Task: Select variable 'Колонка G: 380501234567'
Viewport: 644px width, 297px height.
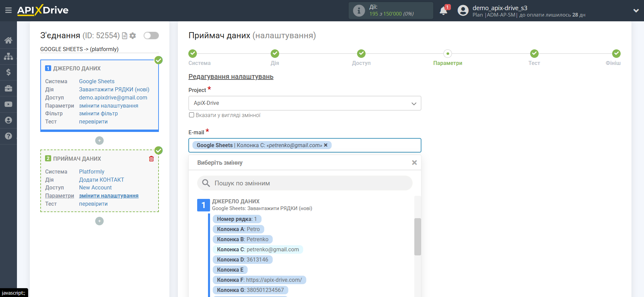Action: 250,290
